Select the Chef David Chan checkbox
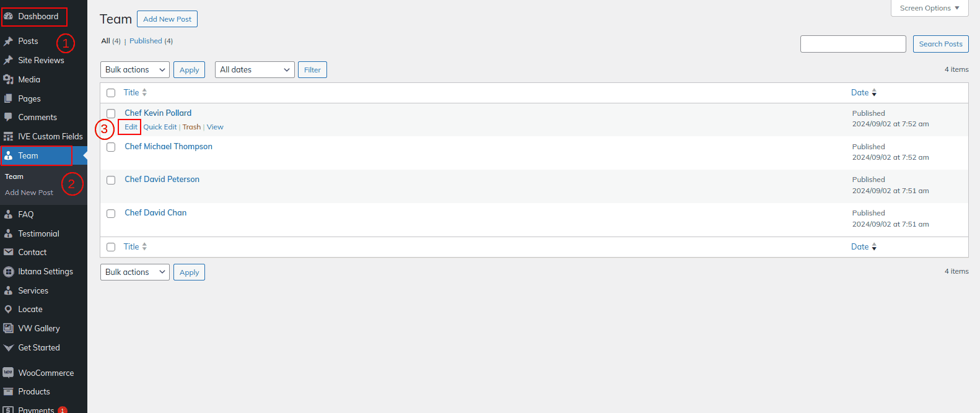This screenshot has height=413, width=980. tap(111, 214)
